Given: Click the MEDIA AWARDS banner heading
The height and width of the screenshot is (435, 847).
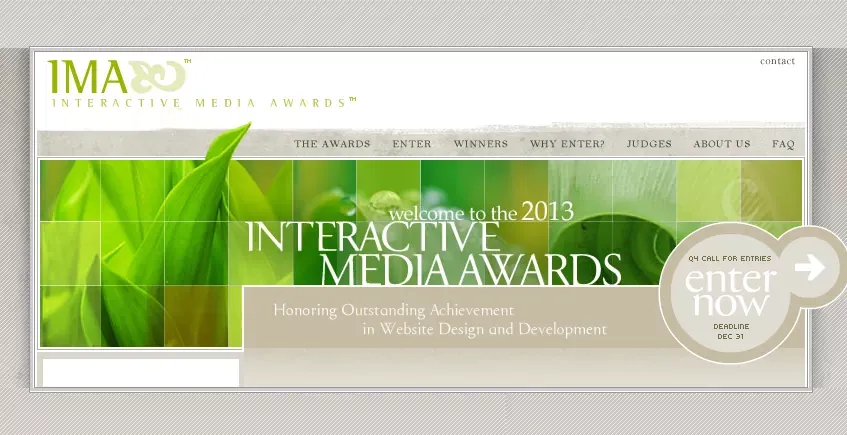Looking at the screenshot, I should click(470, 270).
